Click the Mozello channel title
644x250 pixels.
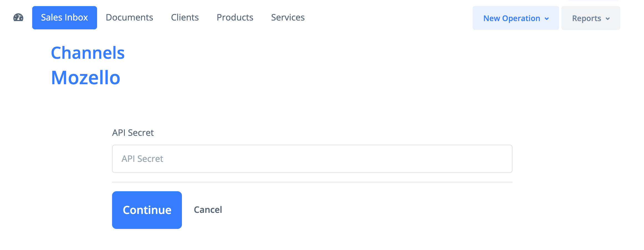tap(86, 78)
